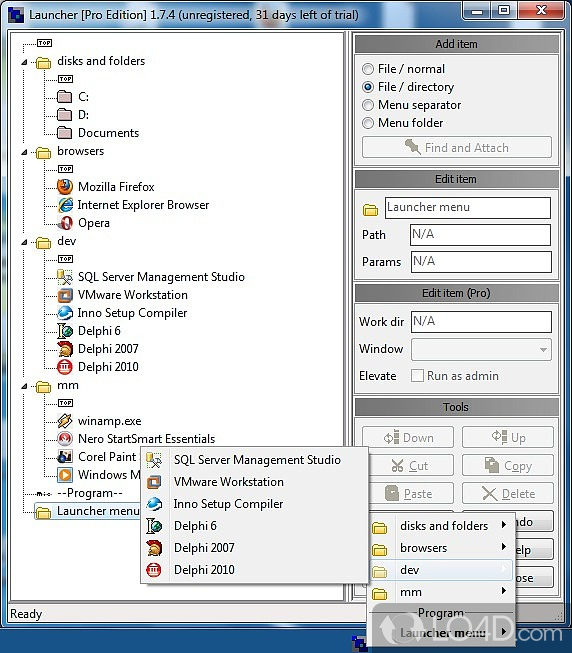Select the Internet Explorer Browser icon
Viewport: 572px width, 653px height.
(65, 205)
